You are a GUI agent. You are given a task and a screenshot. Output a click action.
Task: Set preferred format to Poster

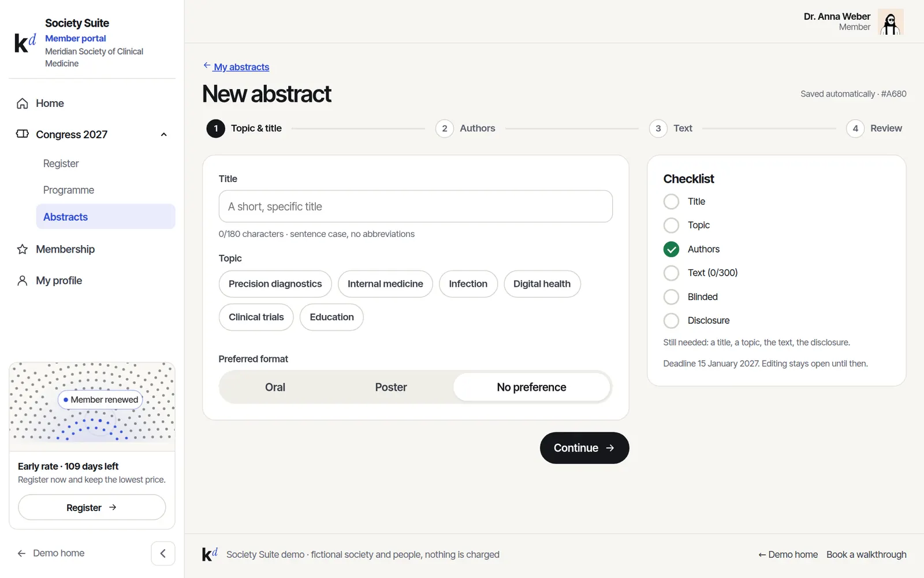tap(391, 387)
